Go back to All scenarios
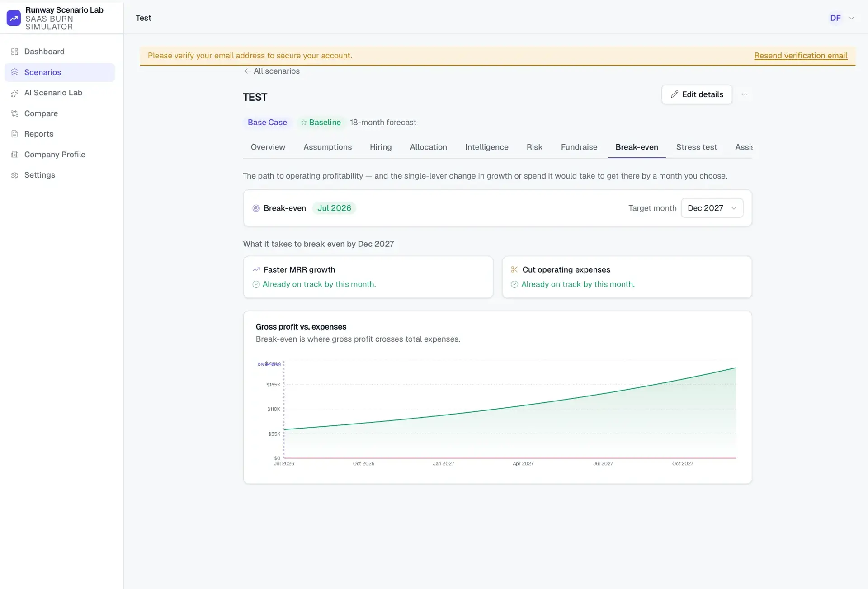This screenshot has height=589, width=868. coord(272,71)
